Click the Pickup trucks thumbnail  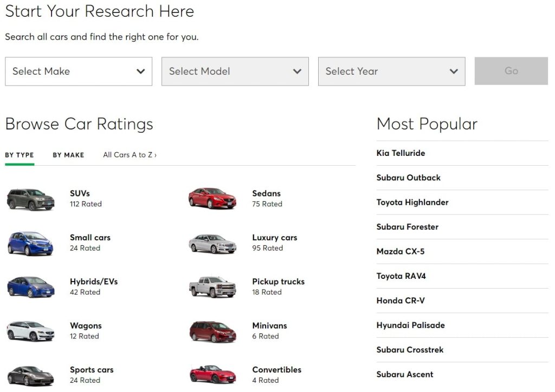pos(212,286)
